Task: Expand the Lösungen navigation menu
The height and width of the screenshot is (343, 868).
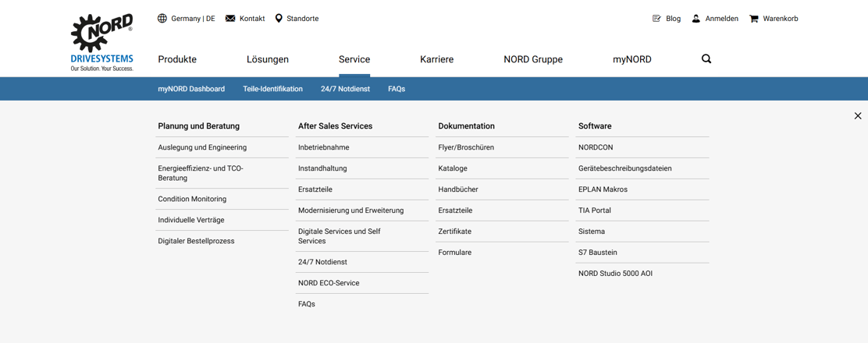Action: 268,59
